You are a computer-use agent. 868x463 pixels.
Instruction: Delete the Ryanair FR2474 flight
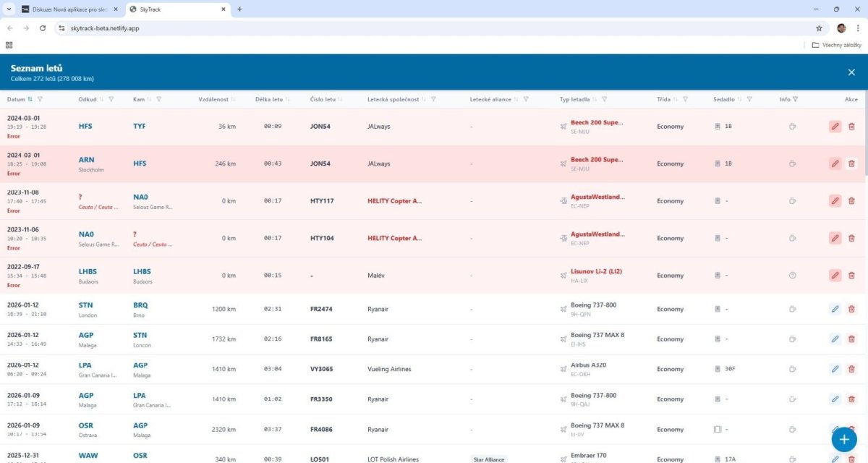[851, 309]
